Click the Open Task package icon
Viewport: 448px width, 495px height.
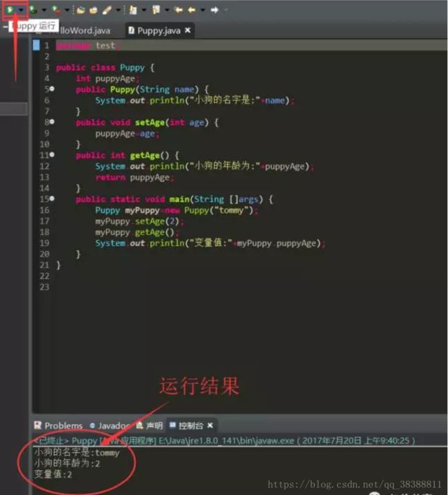tap(93, 10)
